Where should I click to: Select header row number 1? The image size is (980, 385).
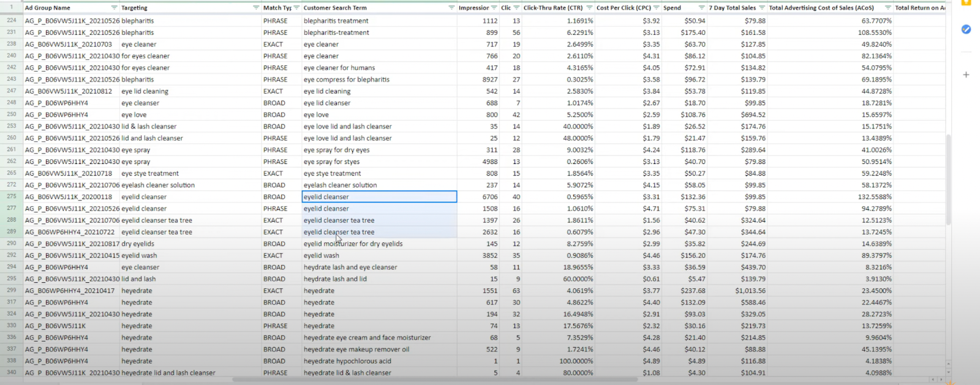pos(11,8)
